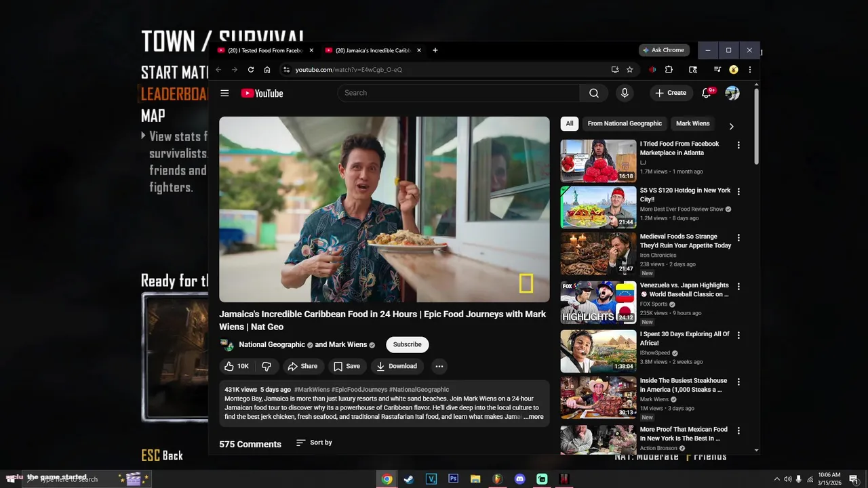Show hidden system tray icons chevron
The height and width of the screenshot is (488, 868).
776,479
